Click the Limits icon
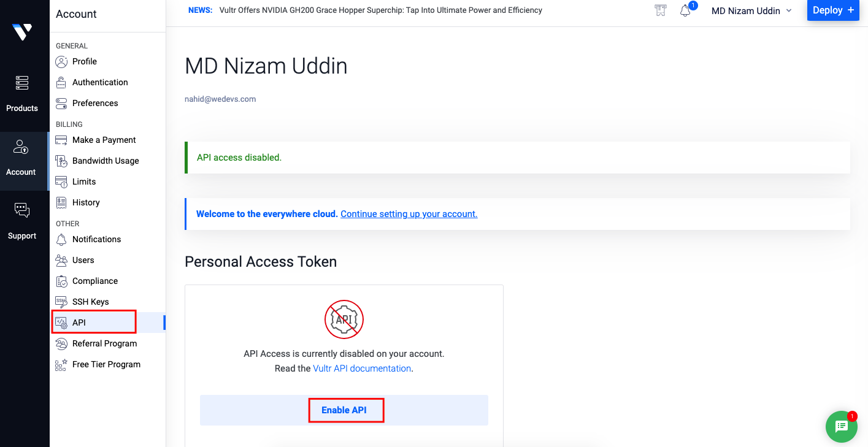The width and height of the screenshot is (868, 447). tap(61, 181)
